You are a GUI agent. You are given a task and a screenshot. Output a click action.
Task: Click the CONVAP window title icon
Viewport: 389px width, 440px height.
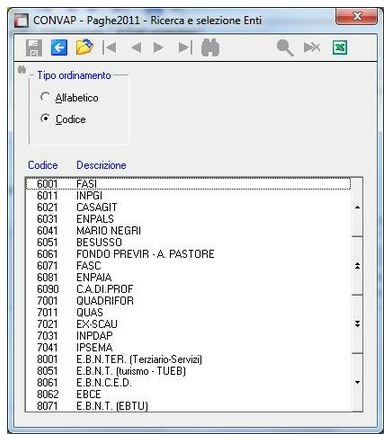21,21
